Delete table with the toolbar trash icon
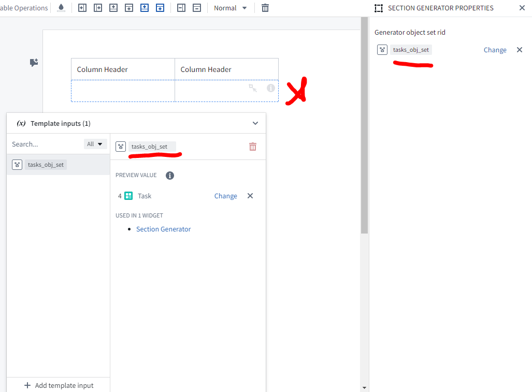Viewport: 532px width, 392px height. tap(265, 8)
